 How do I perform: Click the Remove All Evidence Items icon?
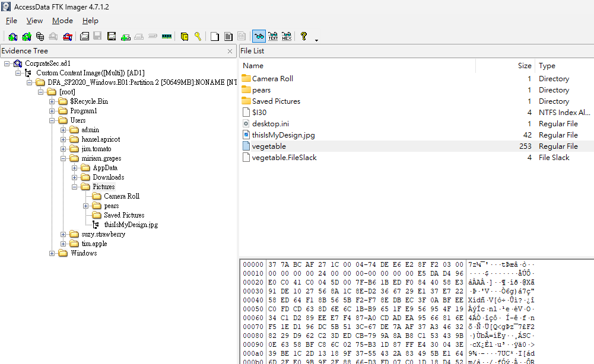[67, 36]
